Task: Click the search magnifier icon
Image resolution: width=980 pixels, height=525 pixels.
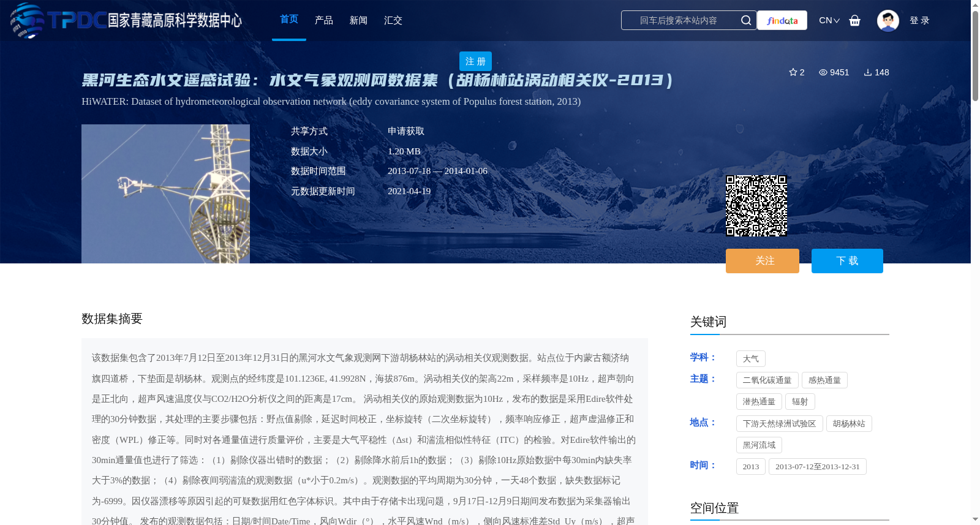Action: [x=745, y=20]
